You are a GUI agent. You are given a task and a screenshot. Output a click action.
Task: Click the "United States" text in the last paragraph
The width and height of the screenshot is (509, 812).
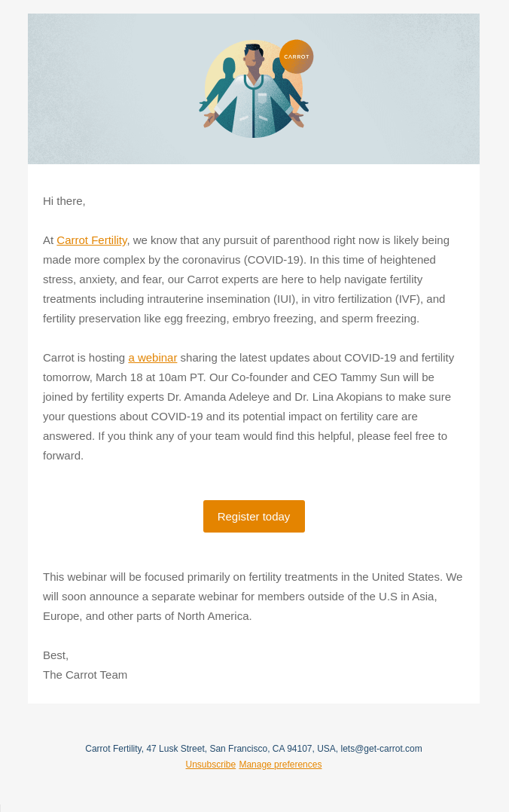coord(406,577)
